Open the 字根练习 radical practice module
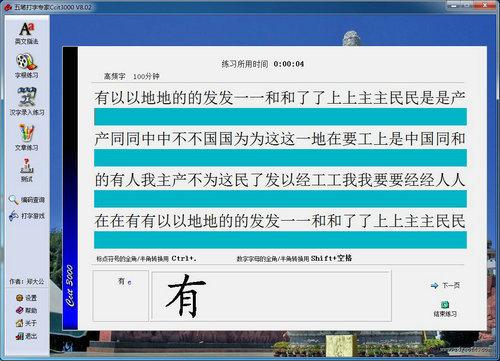 pos(26,66)
